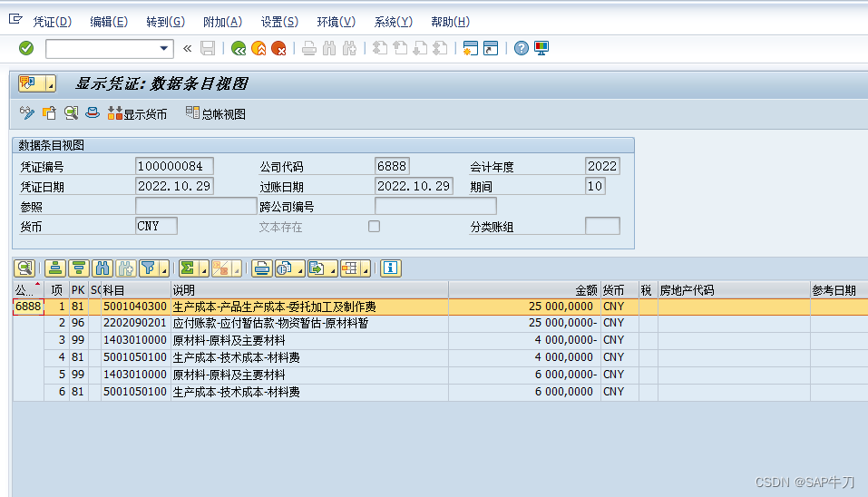This screenshot has width=868, height=497.
Task: Click the empty 分类账组 field
Action: [602, 226]
